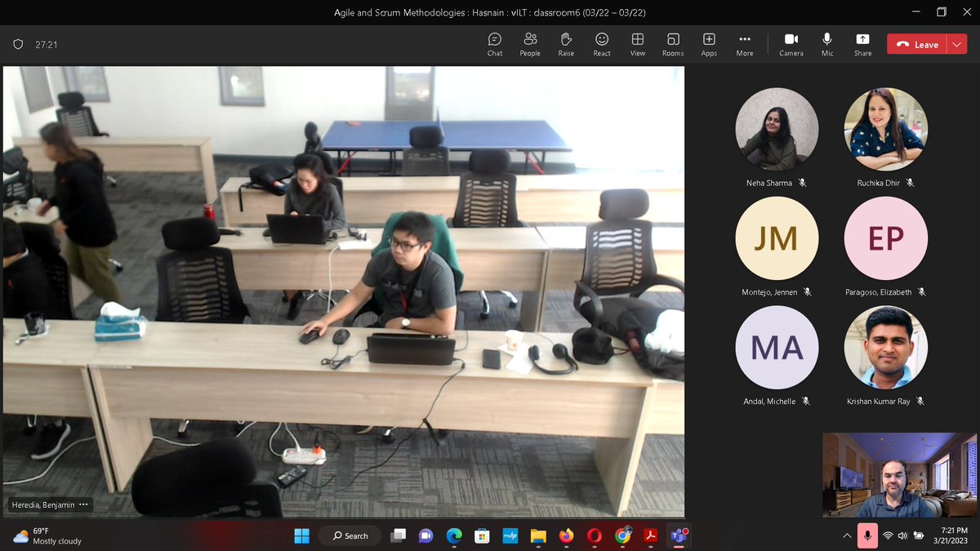
Task: Open Opera browser from the taskbar
Action: click(x=595, y=535)
